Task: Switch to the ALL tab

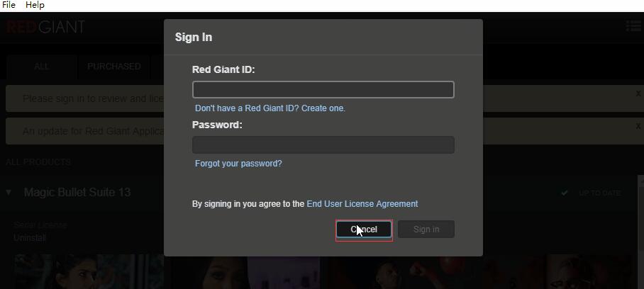Action: click(x=41, y=67)
